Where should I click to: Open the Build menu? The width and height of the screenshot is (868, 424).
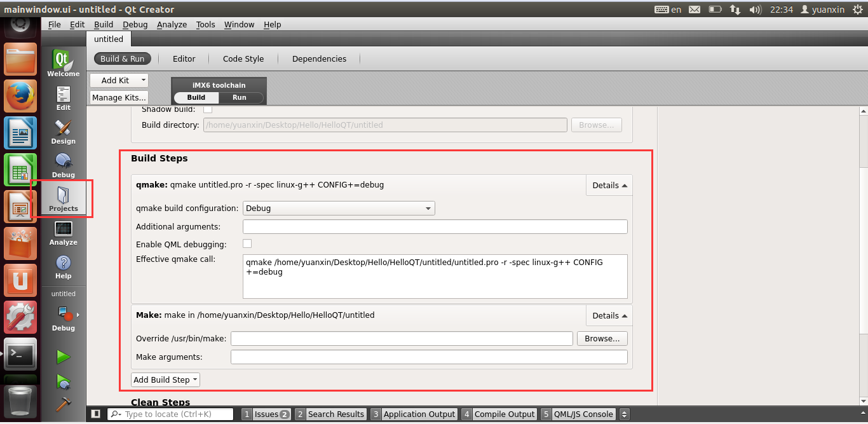pyautogui.click(x=104, y=24)
